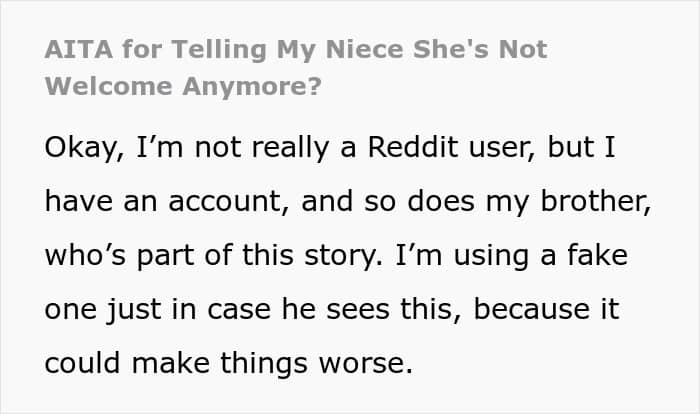Click the word "using" in the third line
This screenshot has height=414, width=700.
491,257
